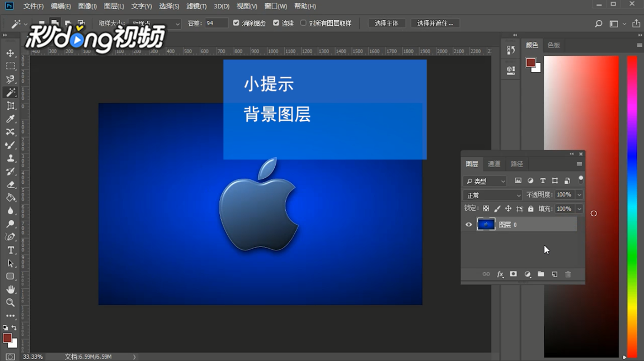
Task: Select the Eyedropper tool
Action: [x=10, y=119]
